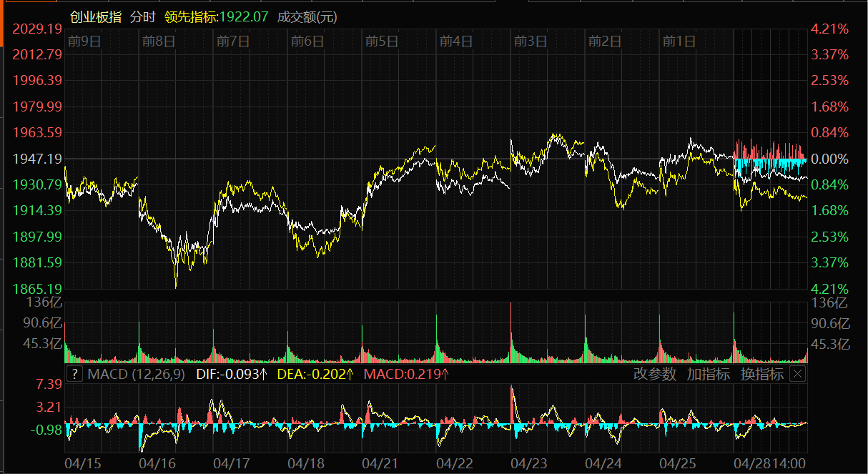Select the 前8日 day marker

tap(159, 41)
